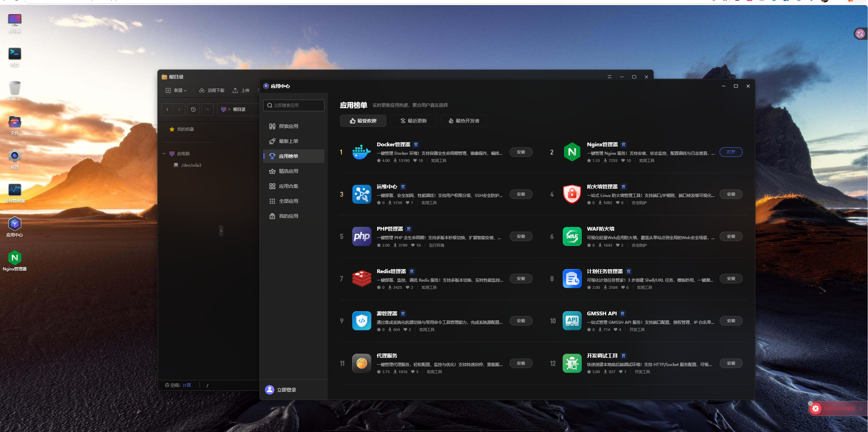Collapse the file window sidebar panel arrow

[x=221, y=231]
